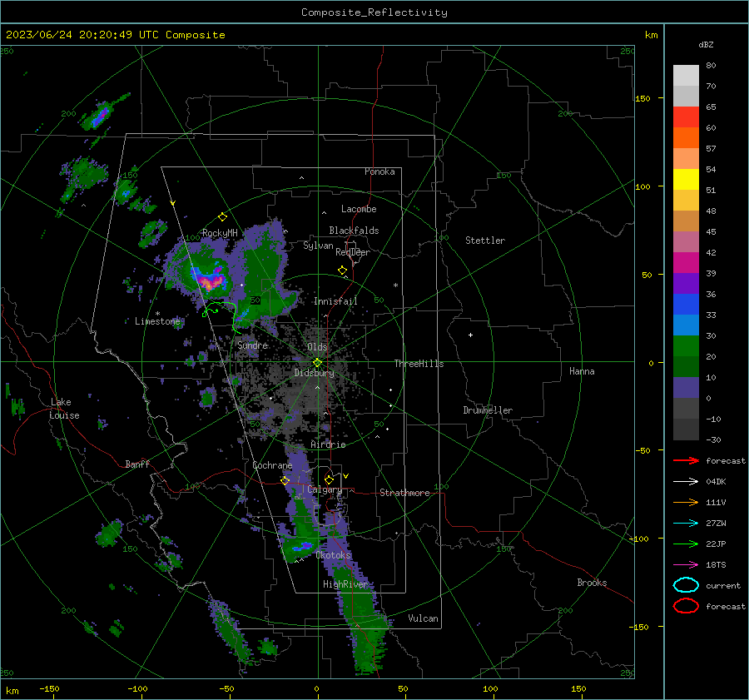Click the red forecast ellipse in legend

(x=686, y=606)
